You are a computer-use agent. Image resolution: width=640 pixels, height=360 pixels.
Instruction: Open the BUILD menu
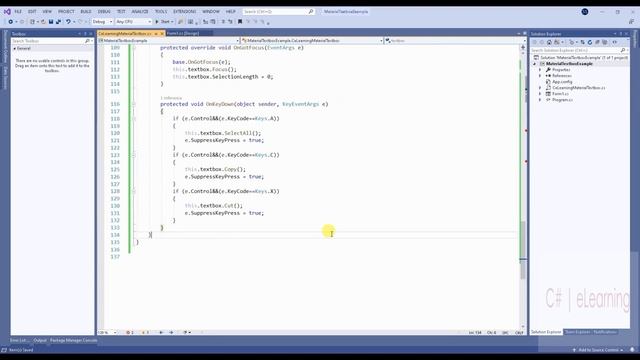point(86,11)
